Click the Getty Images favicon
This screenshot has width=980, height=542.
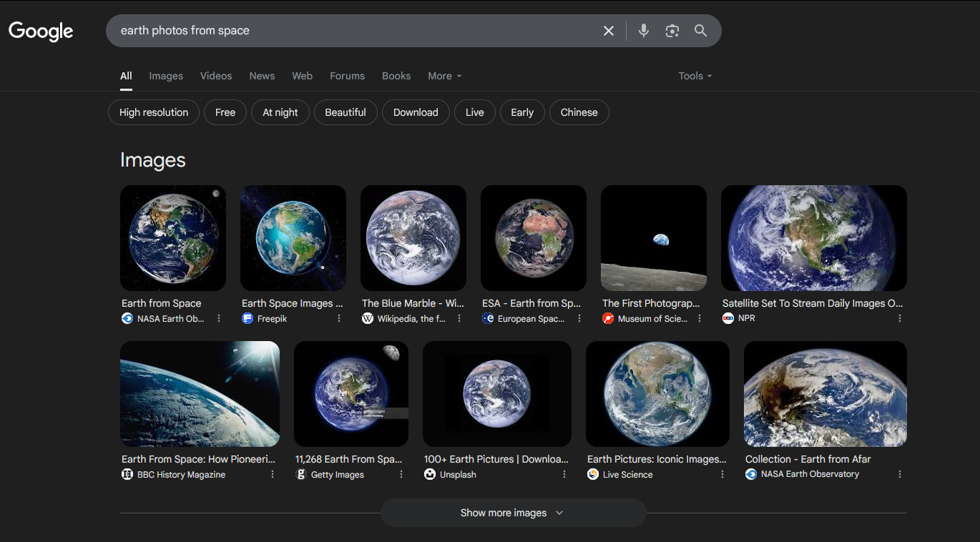tap(301, 474)
